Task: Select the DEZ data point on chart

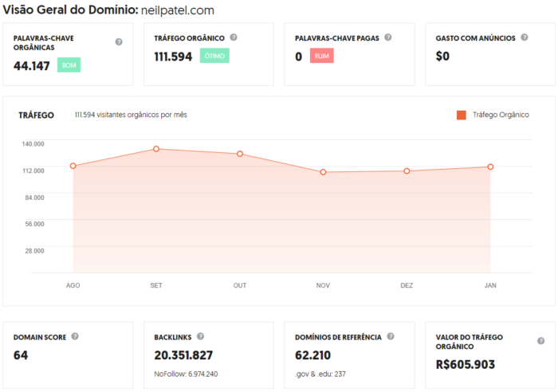Action: 407,171
